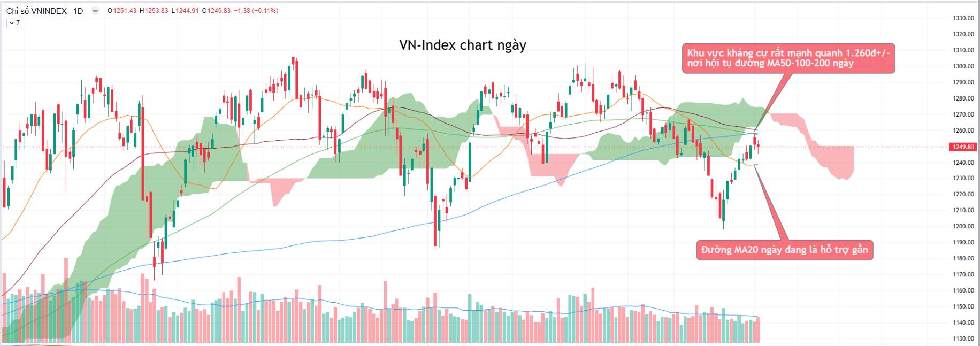Click the gray market status icon beside 1D
Screen dimensions: 980x346
coord(95,11)
